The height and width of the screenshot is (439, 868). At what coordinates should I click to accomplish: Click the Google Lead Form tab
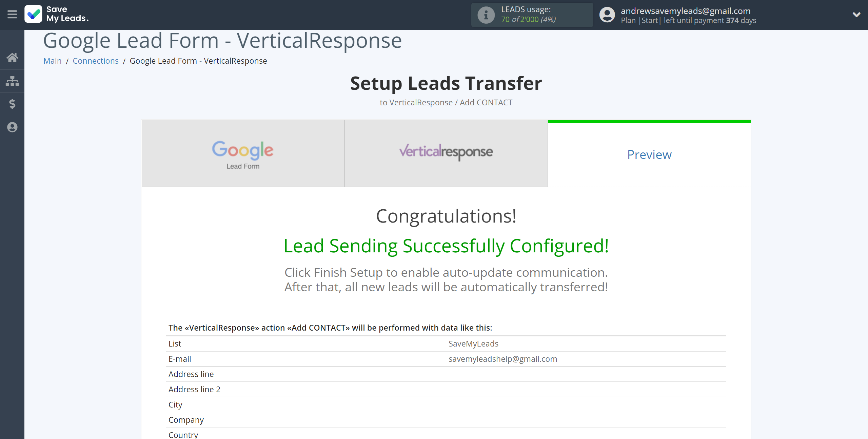point(243,153)
